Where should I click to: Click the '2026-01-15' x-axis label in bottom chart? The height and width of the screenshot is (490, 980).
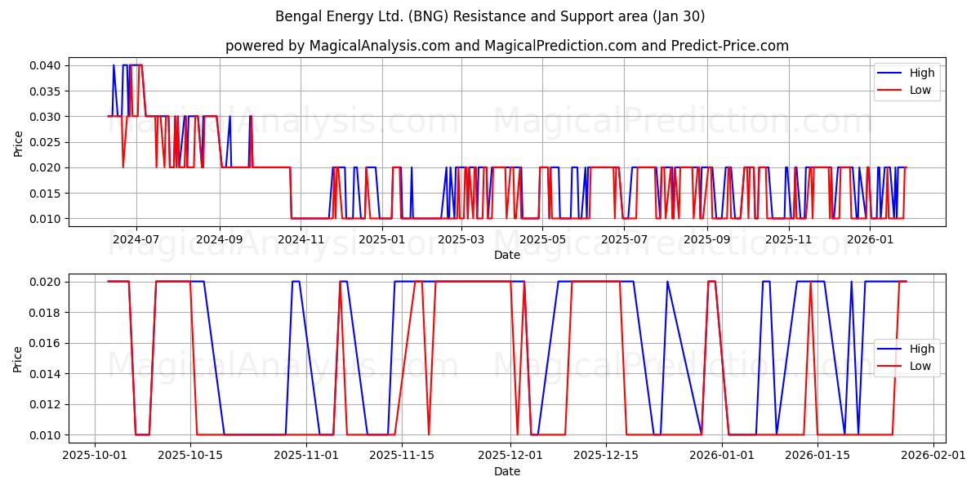tap(817, 456)
